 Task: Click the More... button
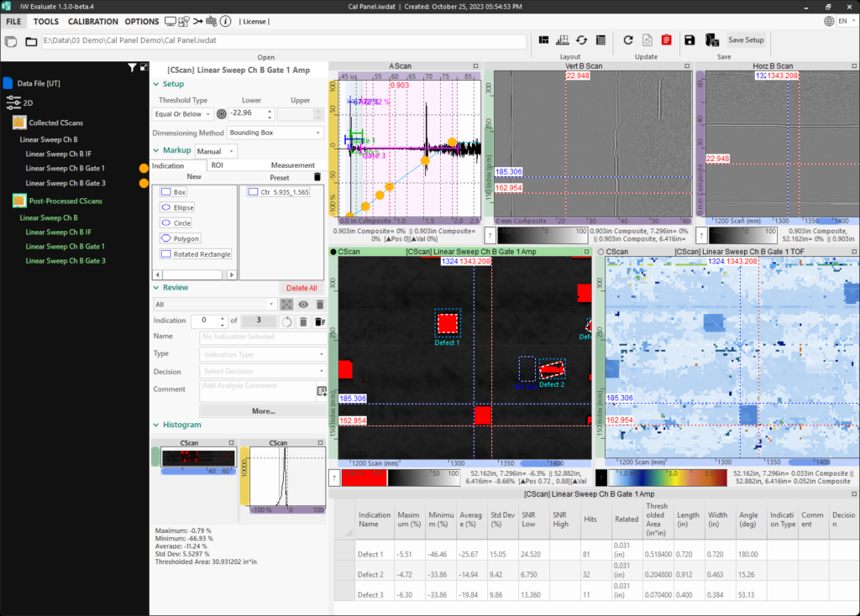pyautogui.click(x=263, y=411)
